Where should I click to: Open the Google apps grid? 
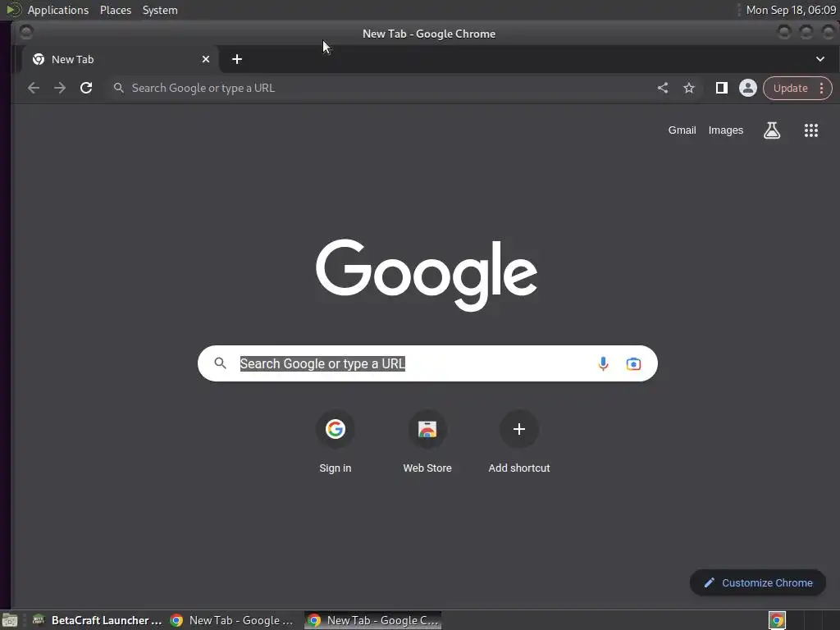[x=810, y=130]
